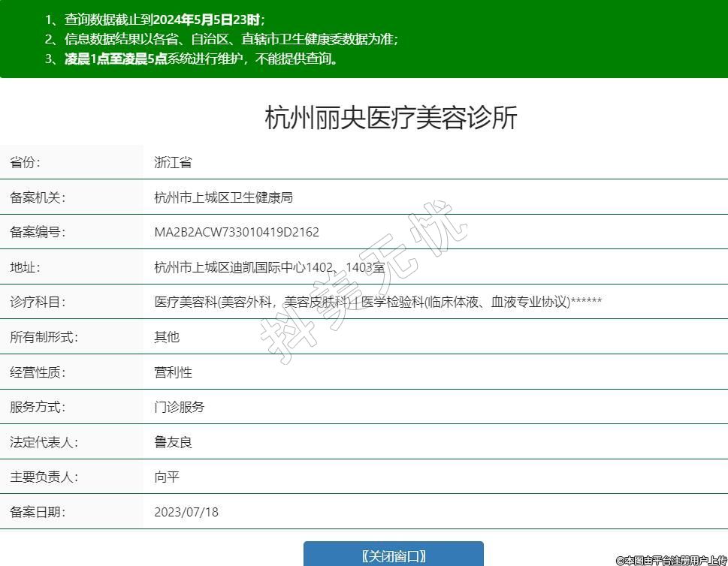The width and height of the screenshot is (728, 566).
Task: Click the business nature value 营利性
Action: (173, 372)
